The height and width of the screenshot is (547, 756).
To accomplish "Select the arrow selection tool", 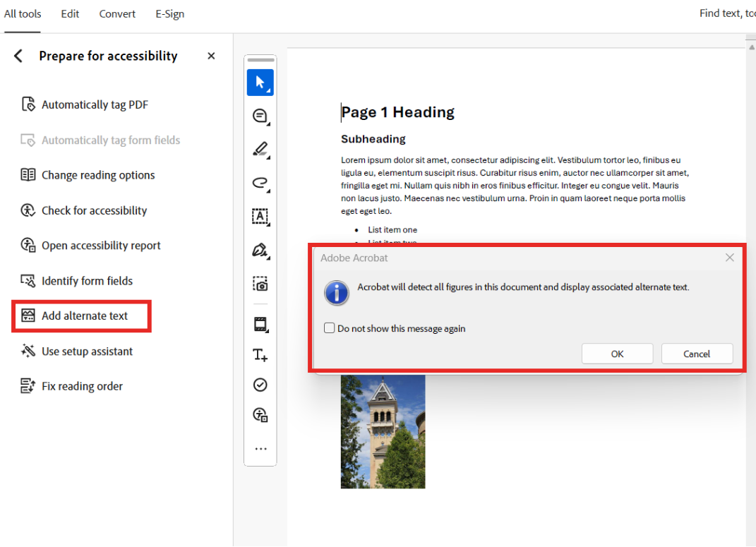I will (x=260, y=83).
